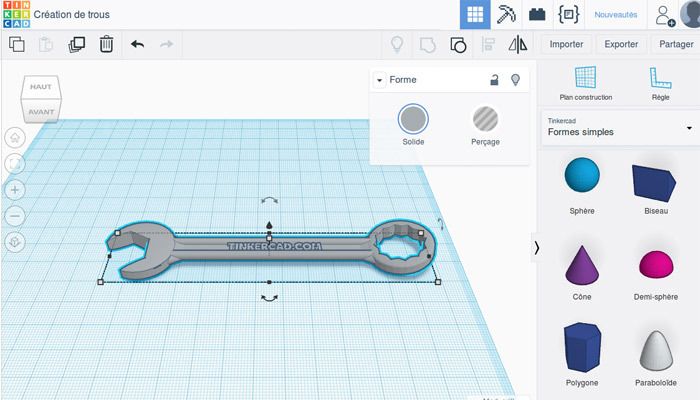Click the pickaxe blocks mode icon
Viewport: 700px width, 400px height.
click(506, 15)
